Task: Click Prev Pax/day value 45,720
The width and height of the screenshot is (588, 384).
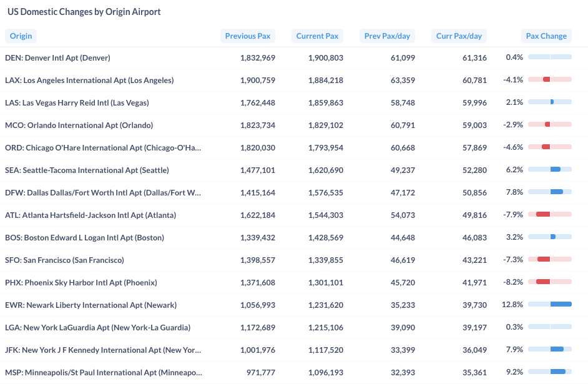Action: (403, 283)
